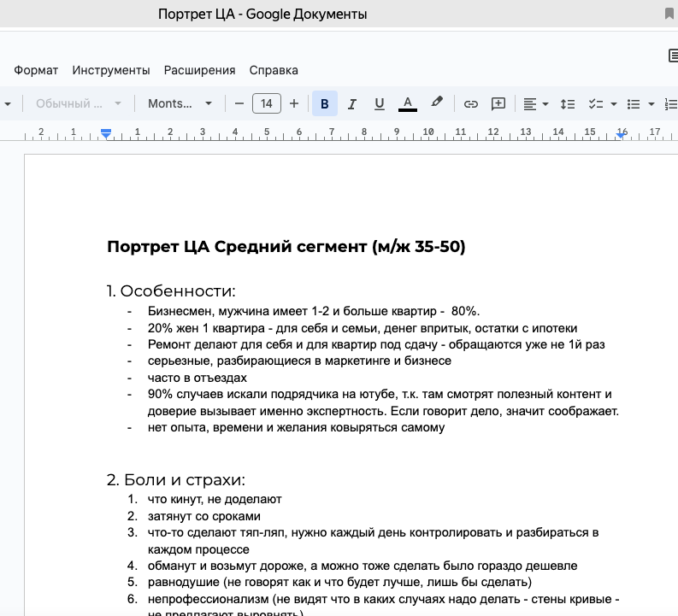Insert link via chain icon
The image size is (678, 616).
pyautogui.click(x=470, y=103)
